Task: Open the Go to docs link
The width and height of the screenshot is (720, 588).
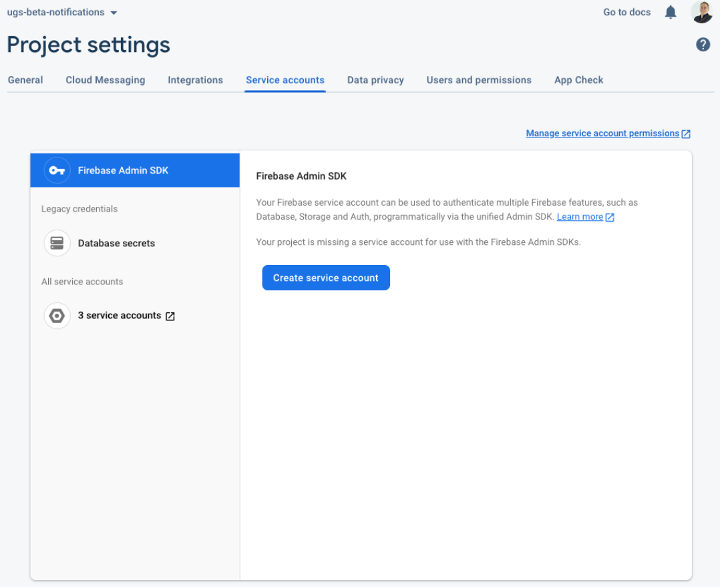Action: tap(626, 12)
